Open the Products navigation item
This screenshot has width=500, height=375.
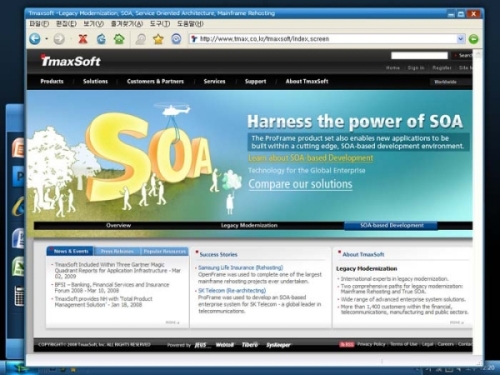[x=52, y=81]
